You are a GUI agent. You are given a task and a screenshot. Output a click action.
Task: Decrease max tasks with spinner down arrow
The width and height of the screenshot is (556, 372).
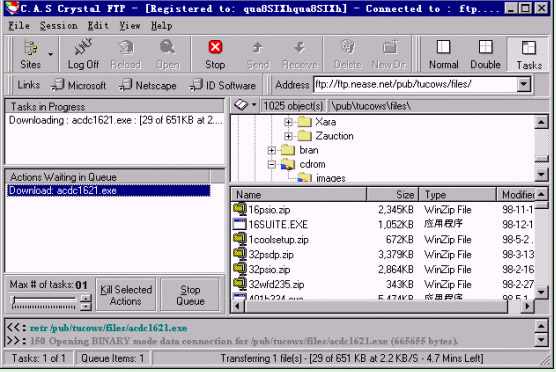pyautogui.click(x=86, y=307)
